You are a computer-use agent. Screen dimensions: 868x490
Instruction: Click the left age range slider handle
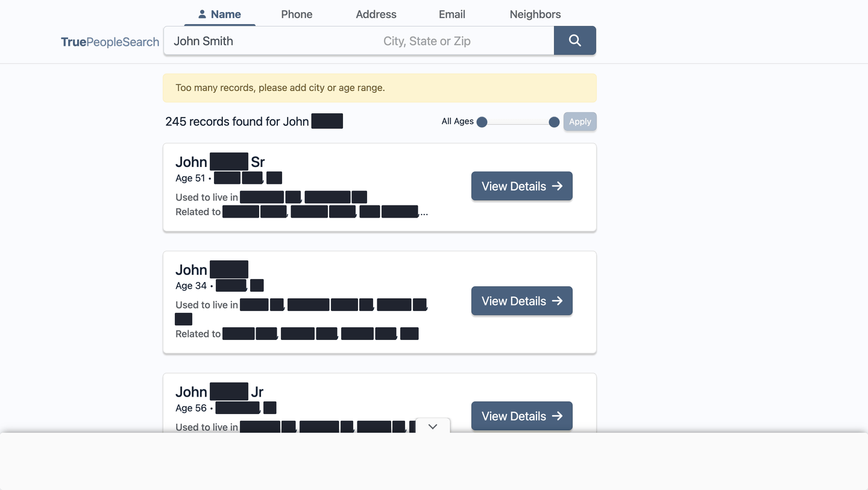[482, 122]
